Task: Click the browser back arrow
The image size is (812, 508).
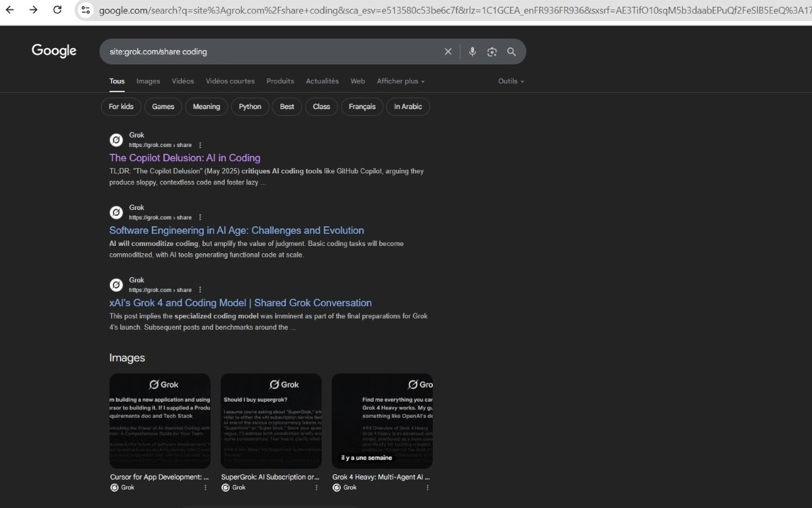Action: [10, 9]
